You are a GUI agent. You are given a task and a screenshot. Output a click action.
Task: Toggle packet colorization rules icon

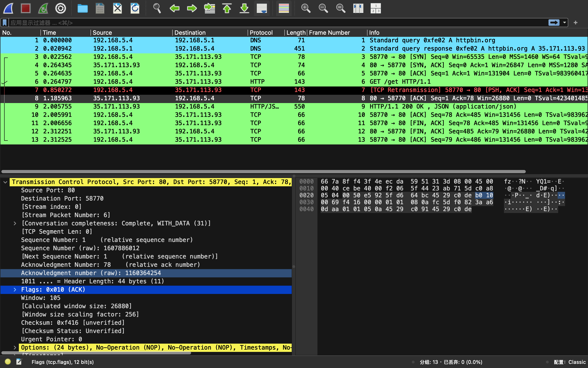pyautogui.click(x=284, y=8)
